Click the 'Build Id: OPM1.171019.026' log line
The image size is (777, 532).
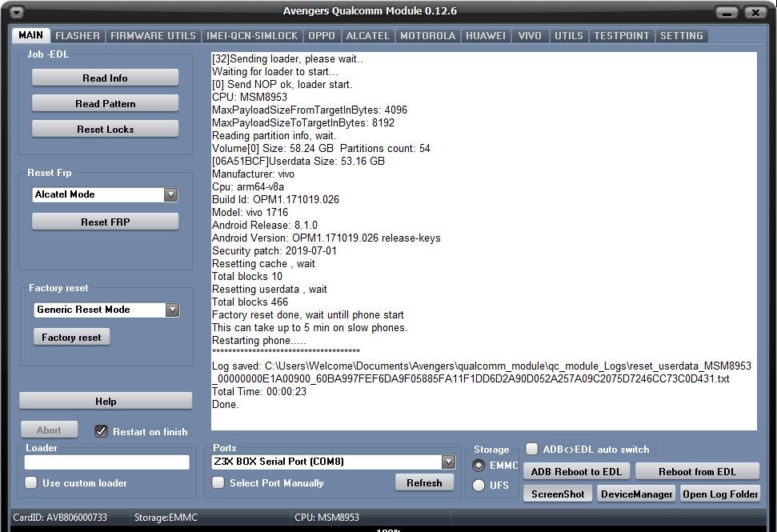coord(275,200)
